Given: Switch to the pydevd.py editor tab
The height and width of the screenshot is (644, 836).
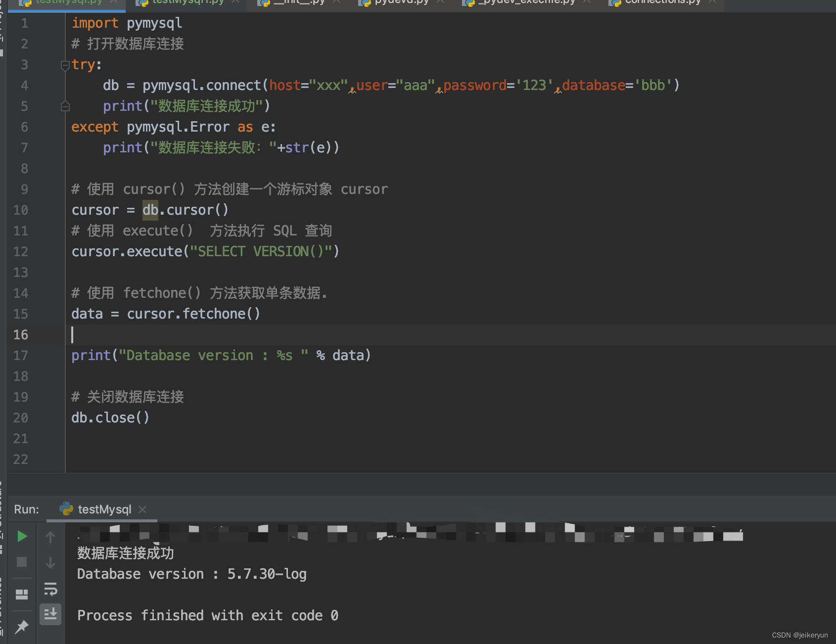Looking at the screenshot, I should tap(402, 2).
